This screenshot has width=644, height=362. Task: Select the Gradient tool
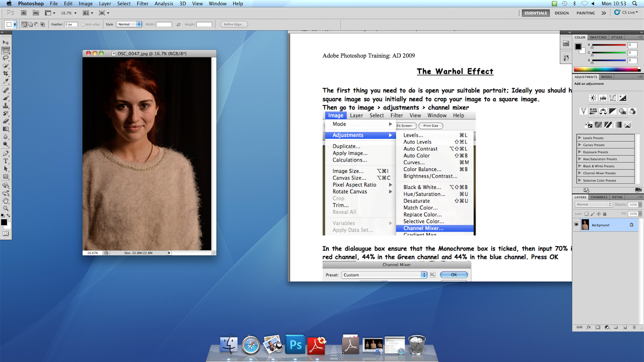6,129
